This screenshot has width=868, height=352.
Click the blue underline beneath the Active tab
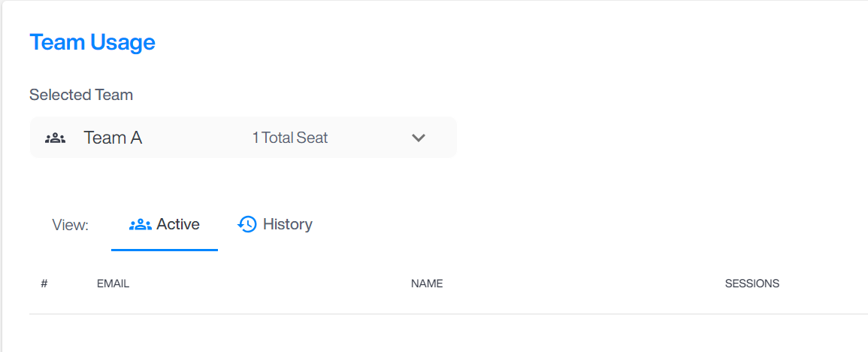click(165, 250)
